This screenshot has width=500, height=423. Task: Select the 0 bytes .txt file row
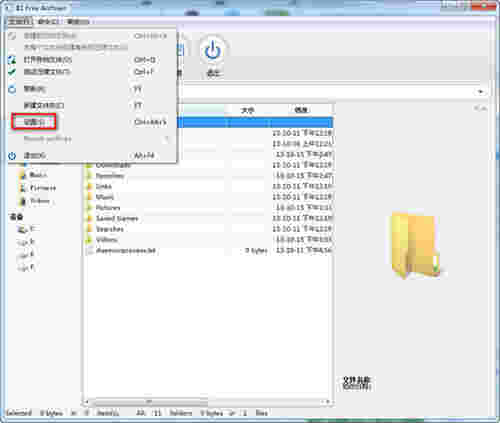pyautogui.click(x=208, y=251)
